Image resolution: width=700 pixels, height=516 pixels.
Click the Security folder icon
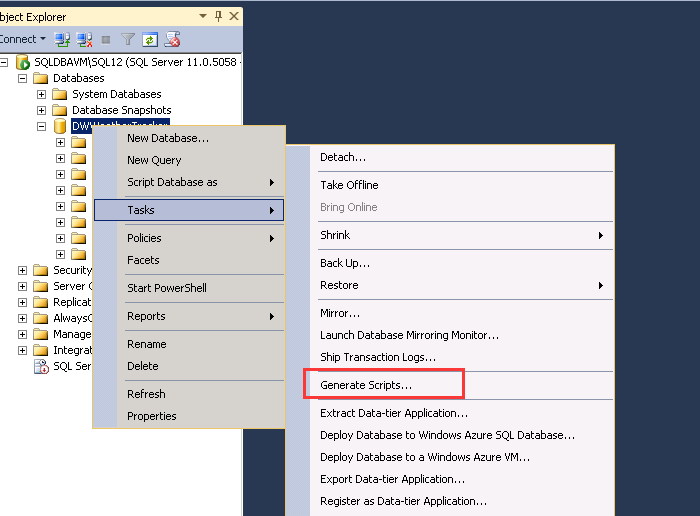pyautogui.click(x=41, y=270)
